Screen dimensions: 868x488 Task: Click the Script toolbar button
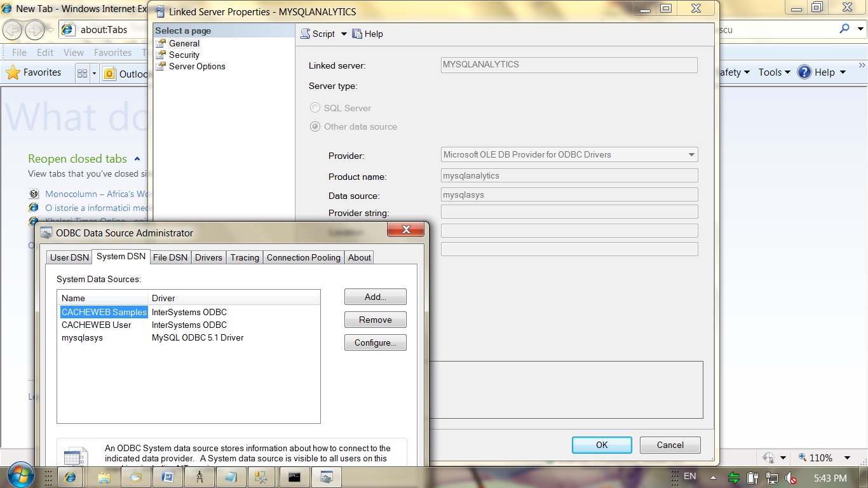318,34
